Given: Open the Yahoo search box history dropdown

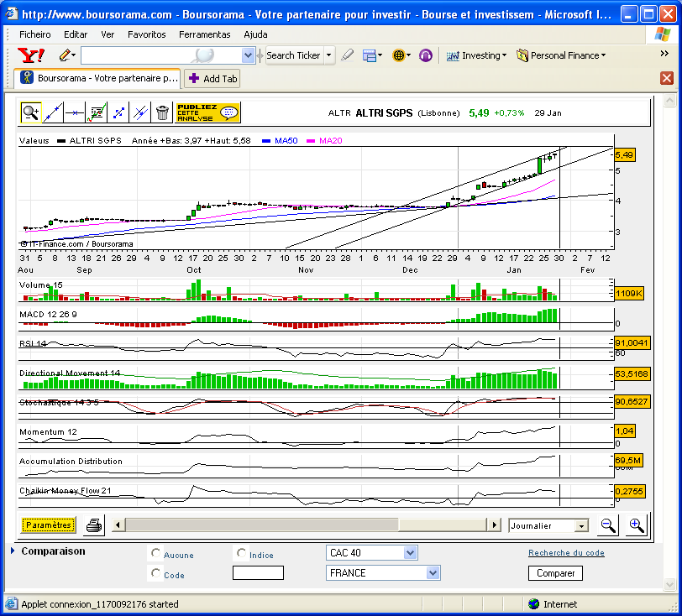Looking at the screenshot, I should (248, 55).
